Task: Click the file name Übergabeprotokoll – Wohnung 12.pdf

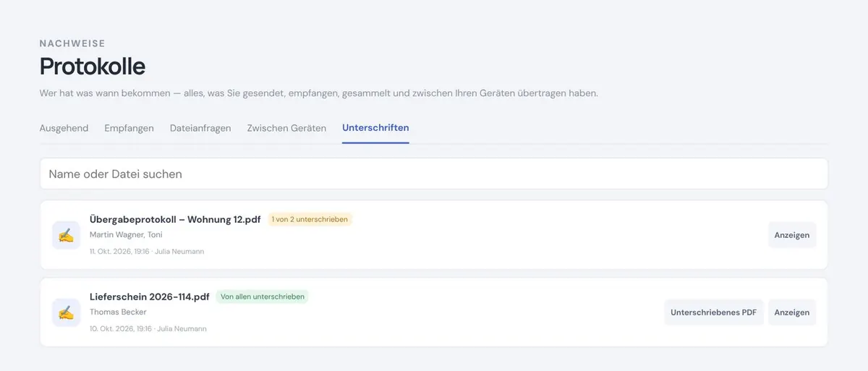Action: (x=175, y=219)
